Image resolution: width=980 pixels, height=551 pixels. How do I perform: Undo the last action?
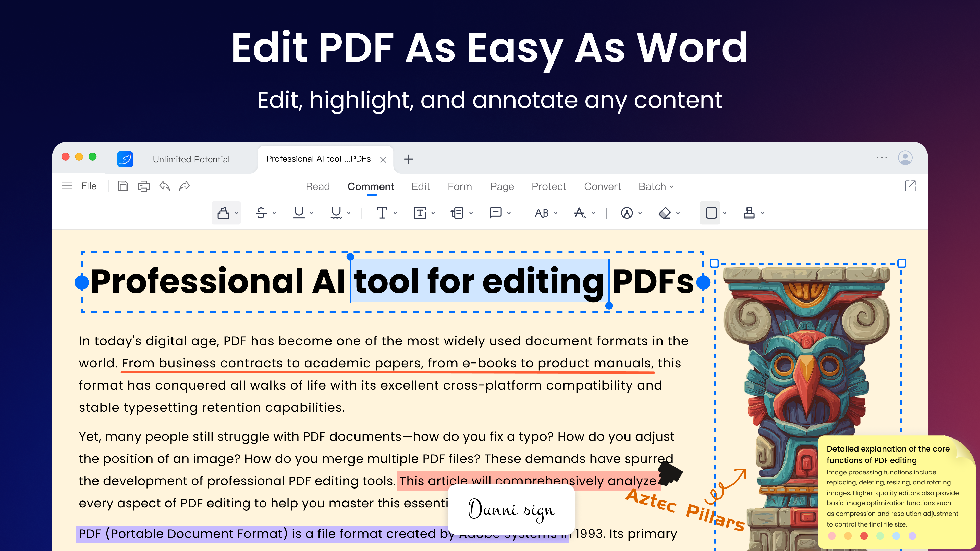(164, 186)
